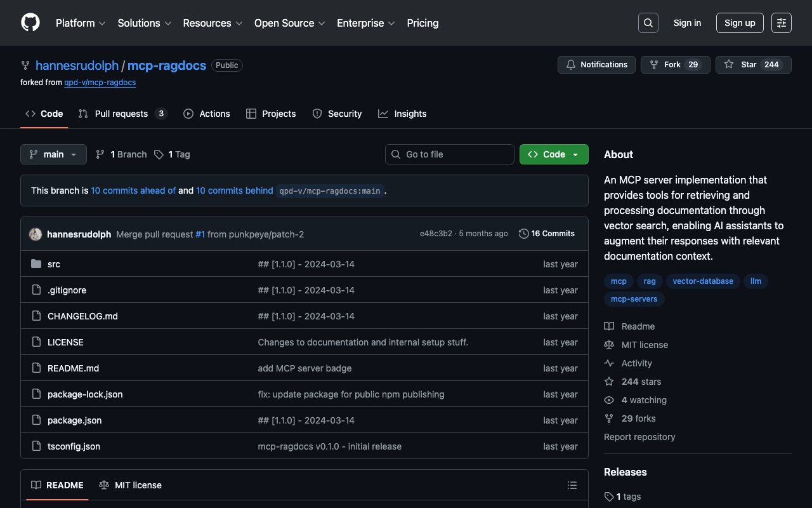812x508 pixels.
Task: Switch to the Pull requests tab
Action: [x=121, y=114]
